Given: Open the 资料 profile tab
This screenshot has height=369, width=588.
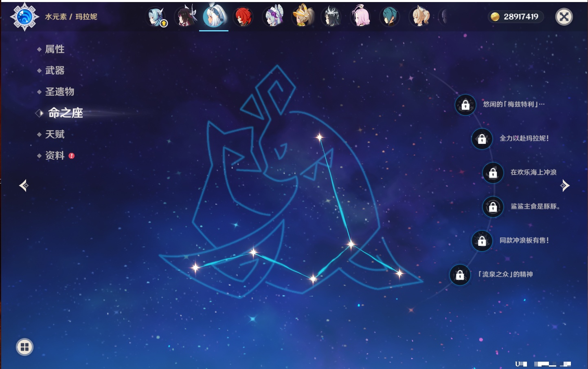Looking at the screenshot, I should click(x=55, y=155).
